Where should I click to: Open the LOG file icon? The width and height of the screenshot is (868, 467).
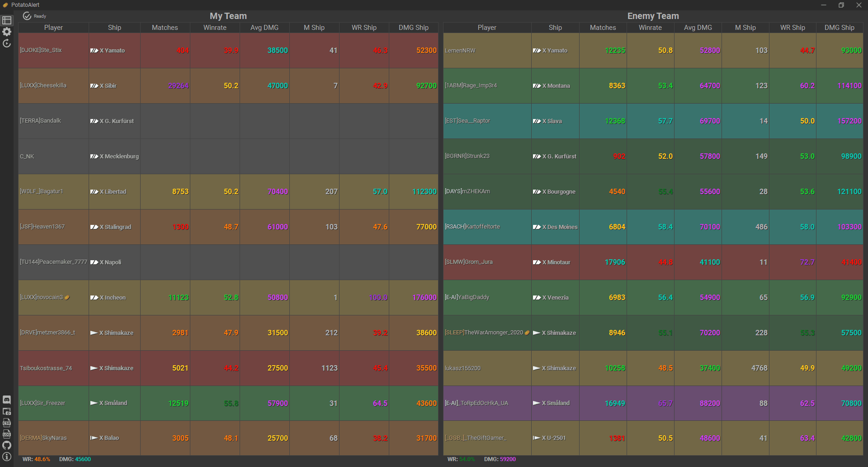[x=7, y=434]
